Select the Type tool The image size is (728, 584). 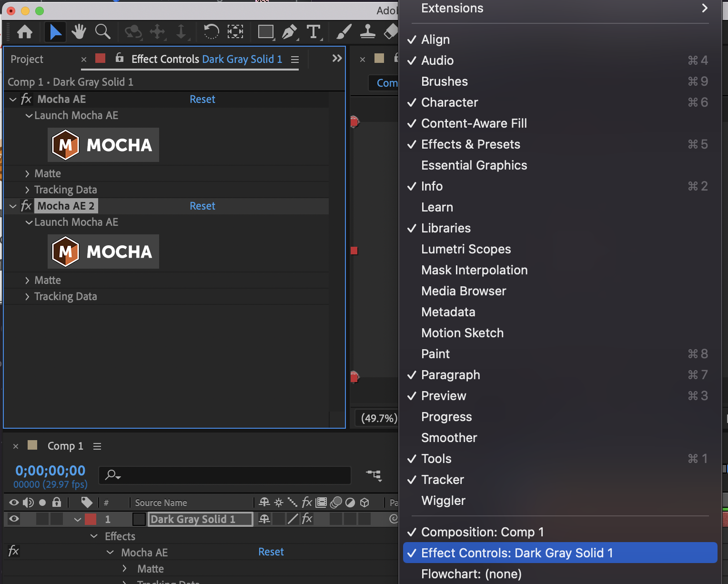coord(314,32)
